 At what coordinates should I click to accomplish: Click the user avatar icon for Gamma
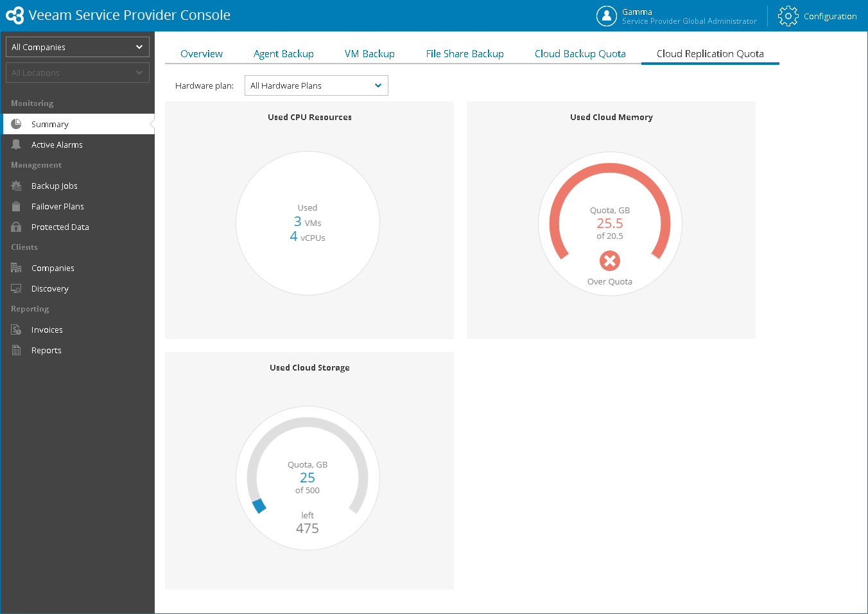click(x=607, y=15)
